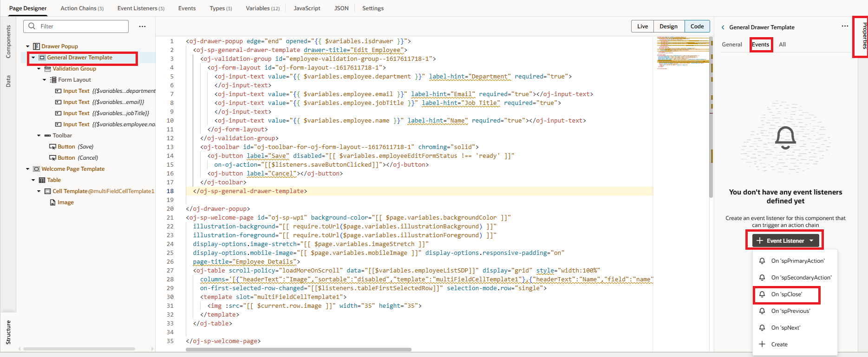This screenshot has height=357, width=868.
Task: Select On 'spClose' event option
Action: pos(786,294)
